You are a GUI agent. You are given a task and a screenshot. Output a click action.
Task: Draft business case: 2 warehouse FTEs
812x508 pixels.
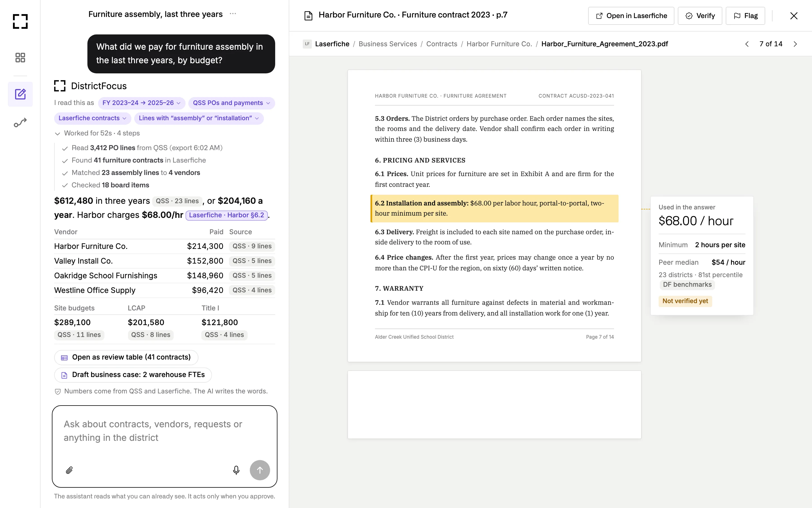pyautogui.click(x=133, y=375)
